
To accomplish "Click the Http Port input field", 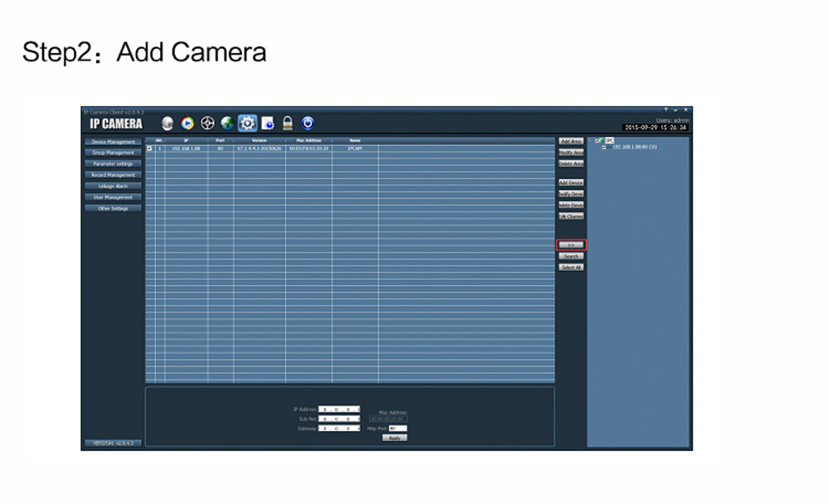I will pyautogui.click(x=398, y=429).
